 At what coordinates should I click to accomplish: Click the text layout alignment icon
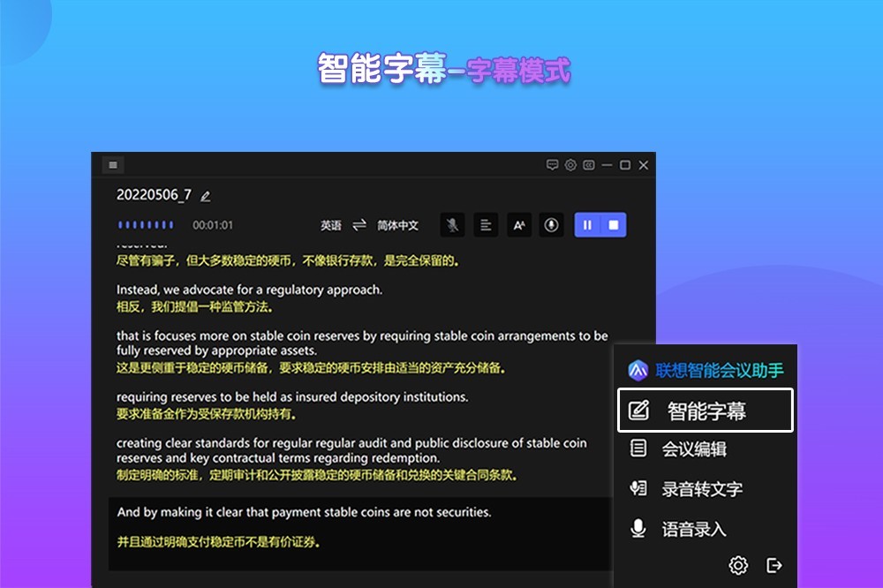(486, 225)
